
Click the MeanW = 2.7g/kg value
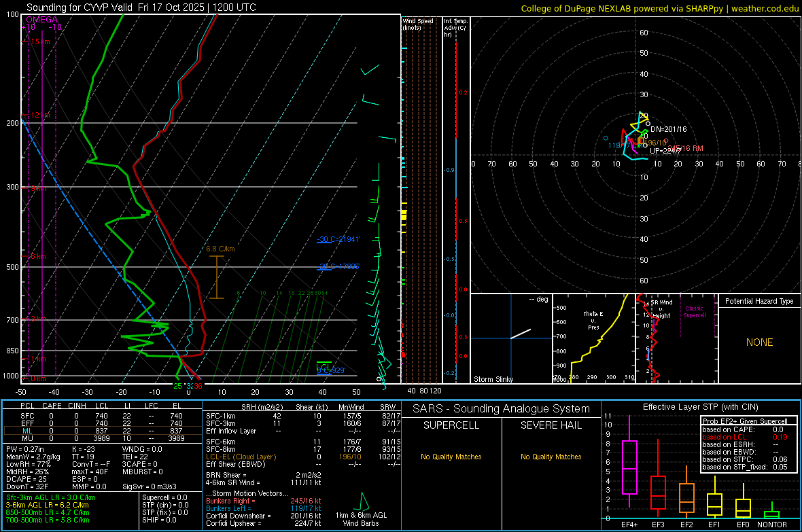(x=33, y=457)
